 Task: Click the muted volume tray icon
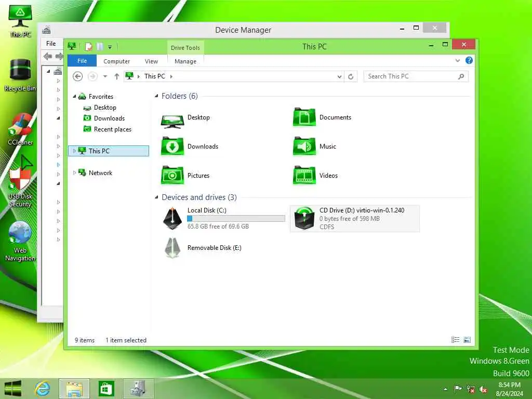(x=483, y=389)
